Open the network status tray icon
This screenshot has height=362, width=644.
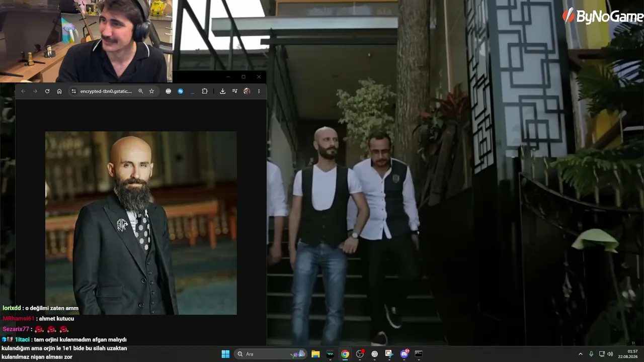(602, 354)
